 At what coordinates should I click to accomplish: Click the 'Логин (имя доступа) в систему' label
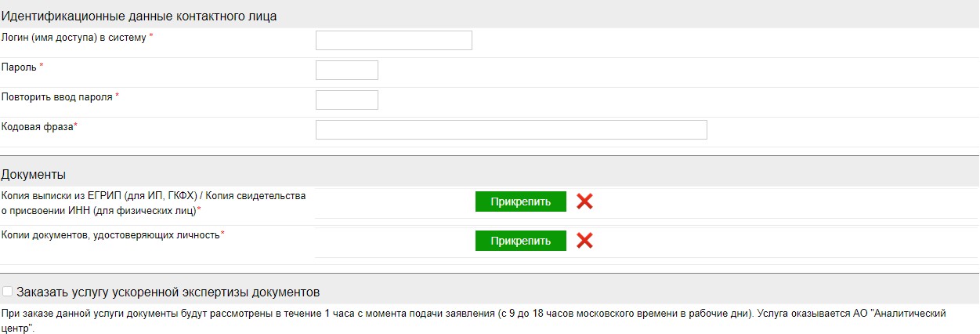(x=74, y=37)
